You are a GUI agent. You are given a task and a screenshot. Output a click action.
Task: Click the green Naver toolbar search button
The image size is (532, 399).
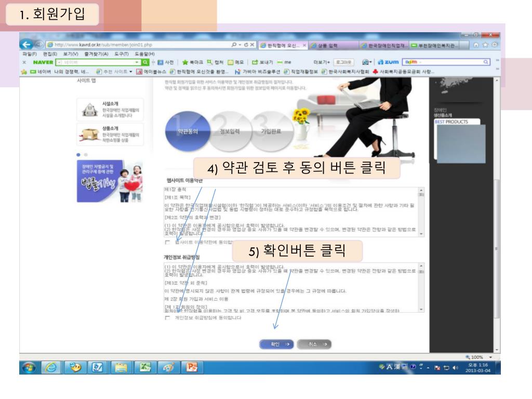pyautogui.click(x=145, y=62)
